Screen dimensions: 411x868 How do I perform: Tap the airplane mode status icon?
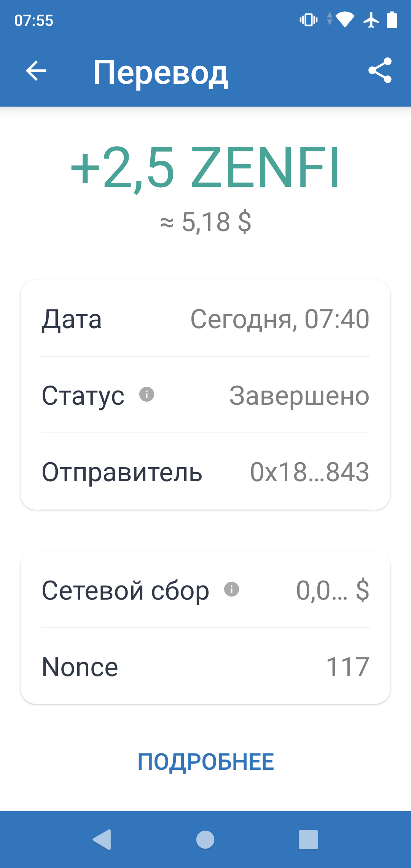(x=371, y=20)
